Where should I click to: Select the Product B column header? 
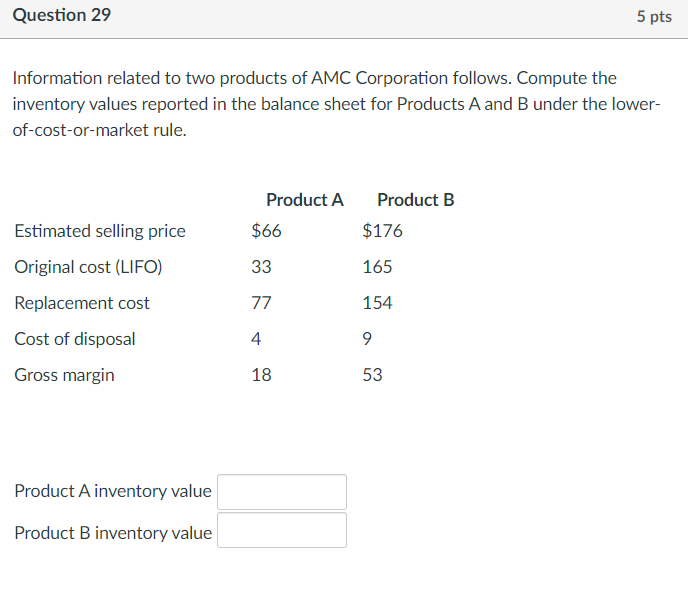pyautogui.click(x=416, y=200)
